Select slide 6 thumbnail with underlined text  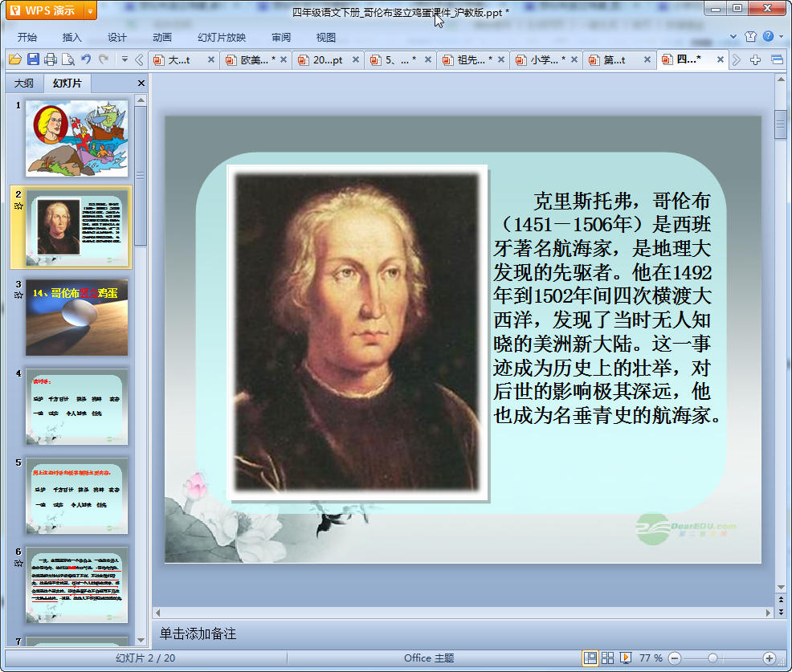[x=77, y=584]
